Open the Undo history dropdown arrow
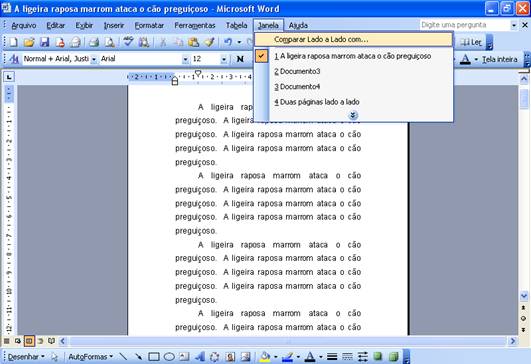Viewport: 531px width, 364px height. tap(239, 42)
